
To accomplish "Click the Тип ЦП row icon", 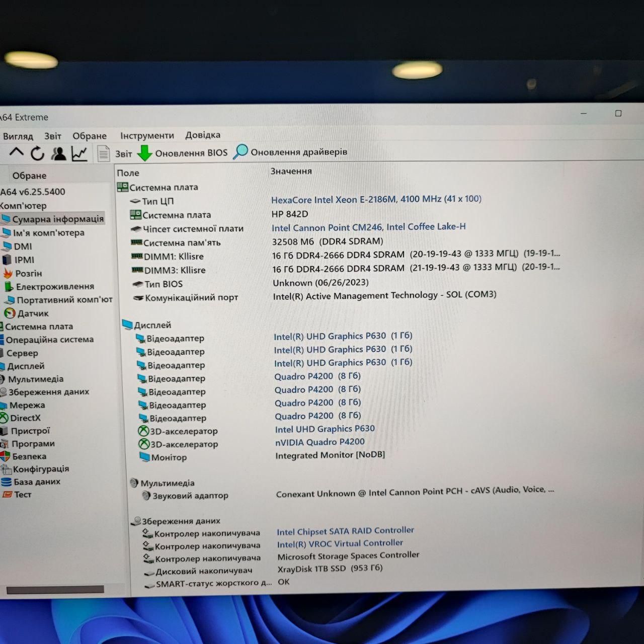I will pyautogui.click(x=135, y=201).
